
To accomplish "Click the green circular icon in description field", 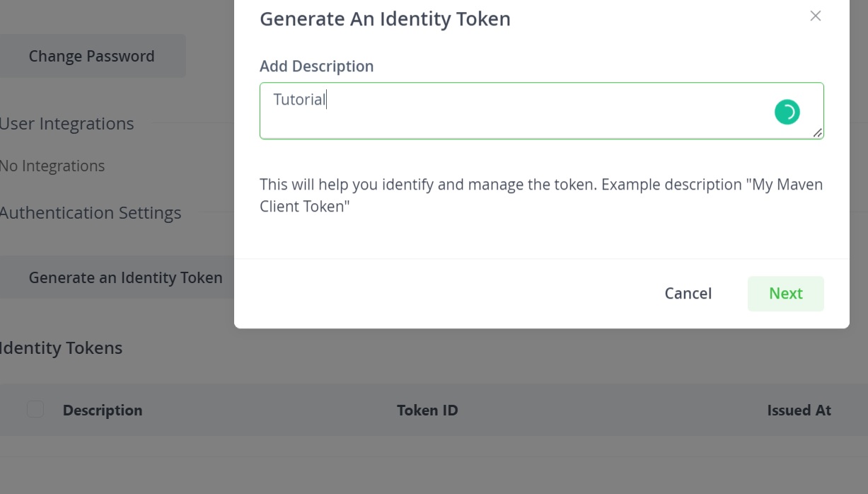I will pyautogui.click(x=787, y=112).
